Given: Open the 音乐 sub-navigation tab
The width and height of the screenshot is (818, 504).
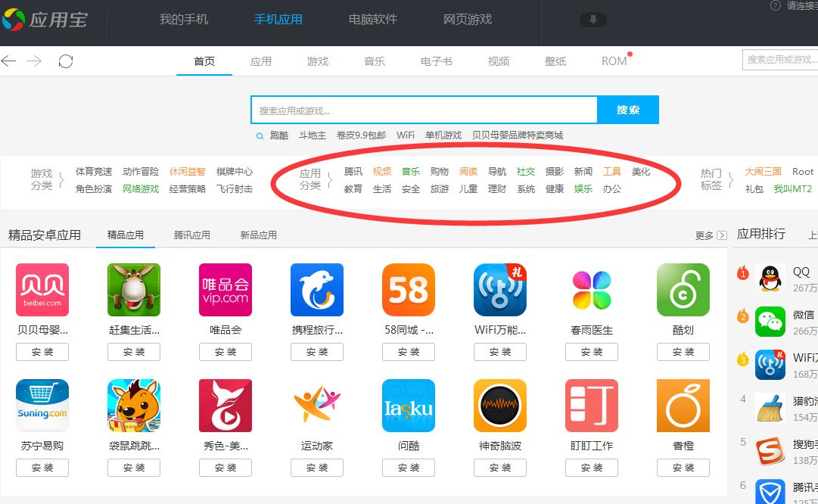Looking at the screenshot, I should pos(375,61).
